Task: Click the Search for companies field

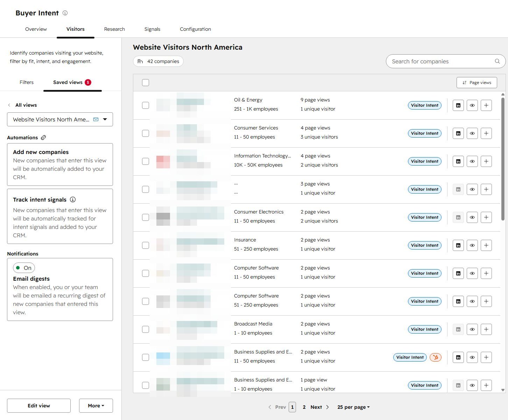Action: [x=446, y=61]
